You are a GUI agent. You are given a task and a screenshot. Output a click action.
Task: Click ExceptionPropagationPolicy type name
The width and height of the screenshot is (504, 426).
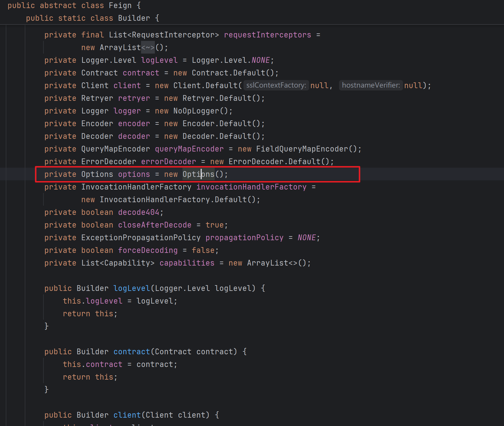(x=141, y=238)
